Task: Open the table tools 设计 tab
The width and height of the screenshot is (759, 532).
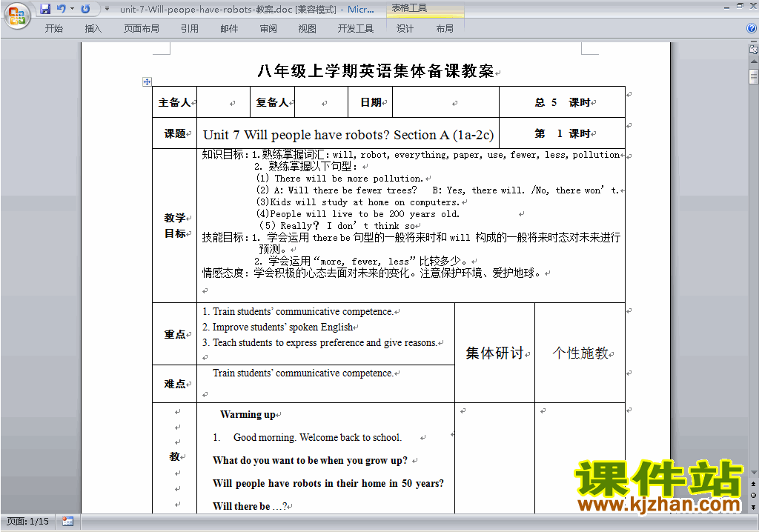Action: point(405,29)
